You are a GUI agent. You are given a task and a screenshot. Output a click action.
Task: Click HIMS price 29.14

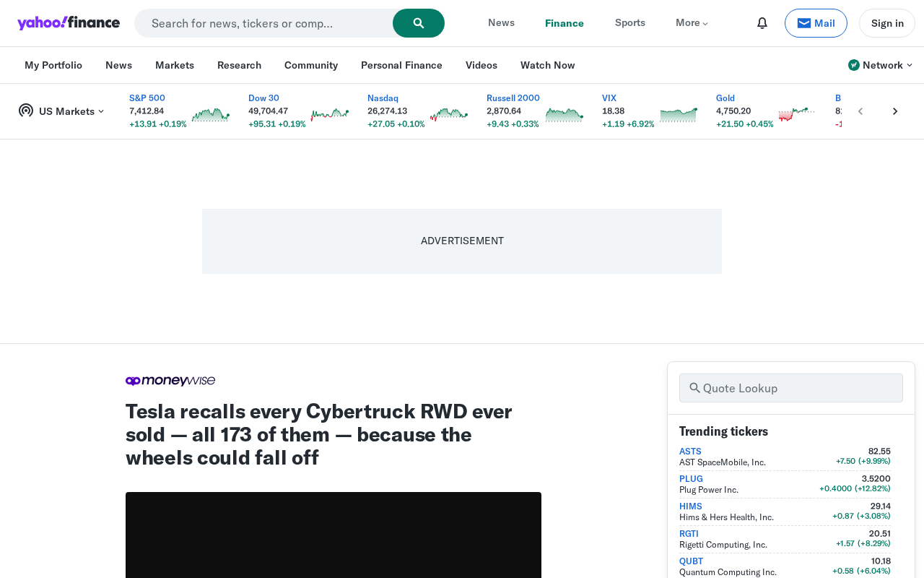click(x=881, y=506)
